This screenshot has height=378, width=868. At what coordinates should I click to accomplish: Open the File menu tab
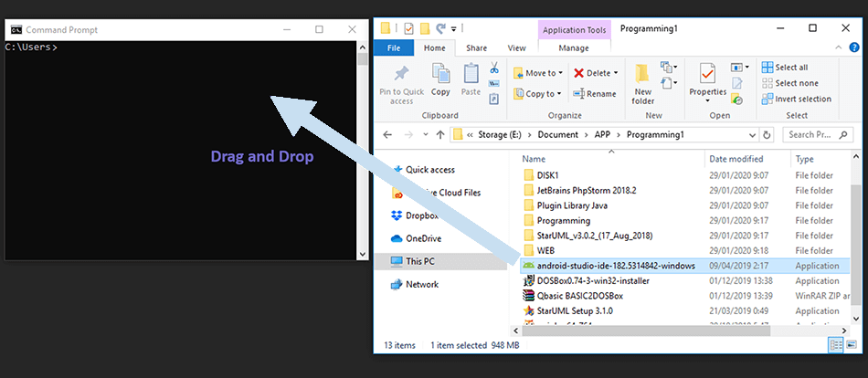[394, 48]
